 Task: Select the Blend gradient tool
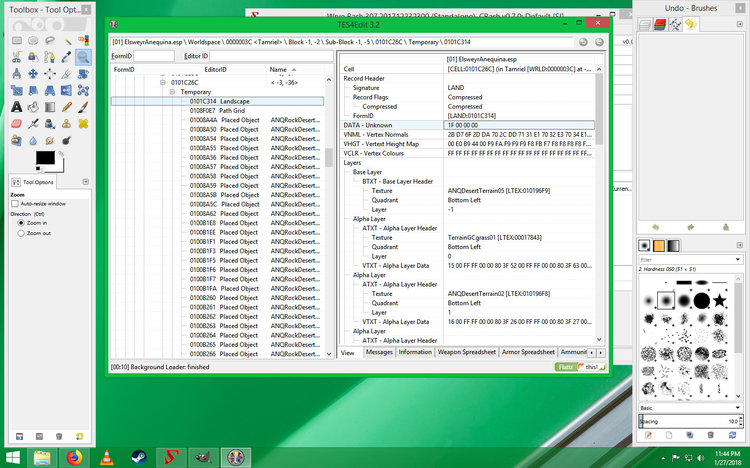coord(50,107)
